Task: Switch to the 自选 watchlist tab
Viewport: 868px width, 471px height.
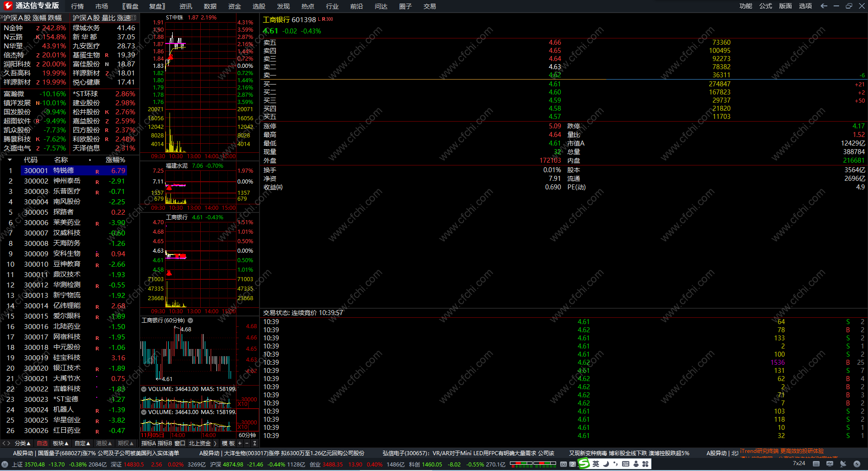Action: pyautogui.click(x=42, y=443)
